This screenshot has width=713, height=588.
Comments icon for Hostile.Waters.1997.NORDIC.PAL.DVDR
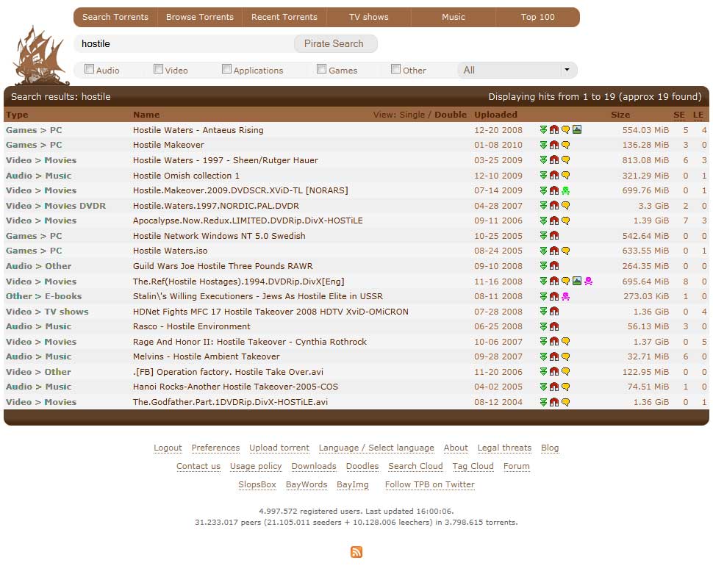[566, 206]
